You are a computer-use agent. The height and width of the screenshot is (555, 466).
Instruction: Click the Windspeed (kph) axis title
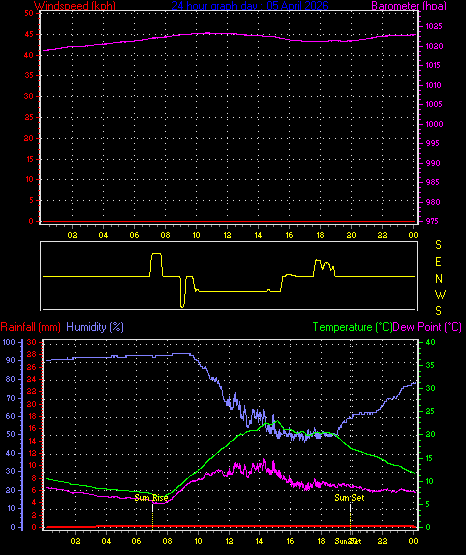(75, 5)
